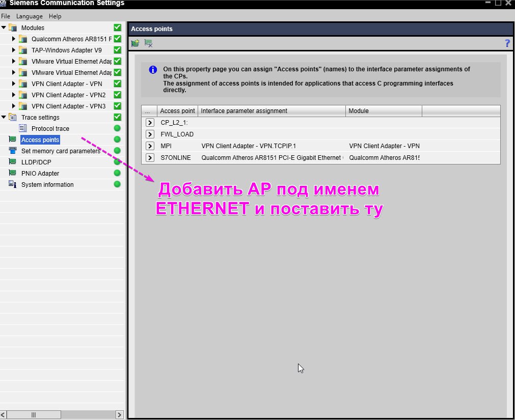Click the right arrow of the horizontal scrollbar
Image resolution: width=515 pixels, height=420 pixels.
click(x=120, y=415)
